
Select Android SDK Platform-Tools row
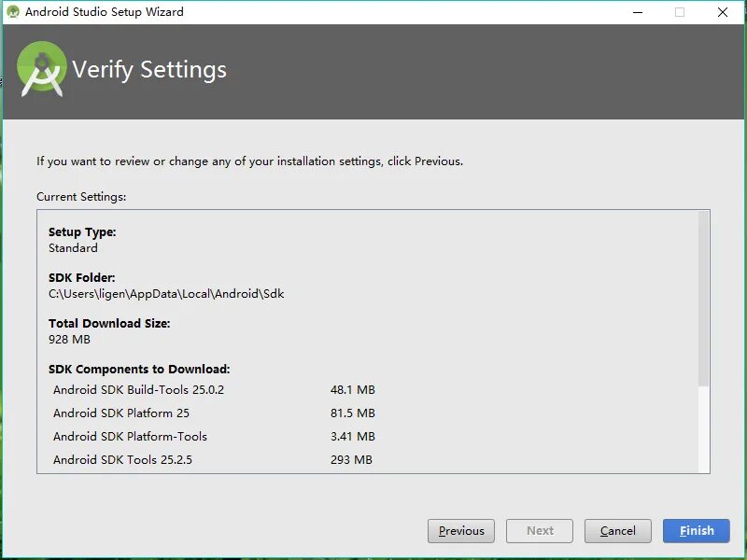pyautogui.click(x=213, y=436)
